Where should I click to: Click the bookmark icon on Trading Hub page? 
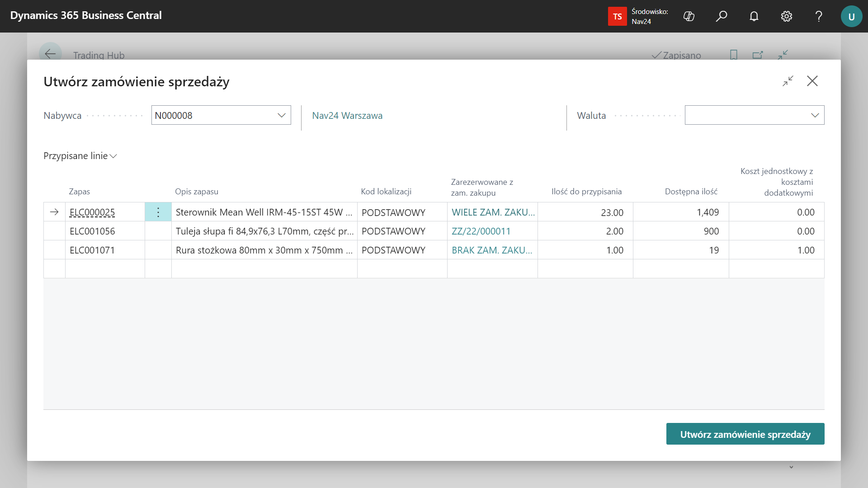tap(734, 55)
